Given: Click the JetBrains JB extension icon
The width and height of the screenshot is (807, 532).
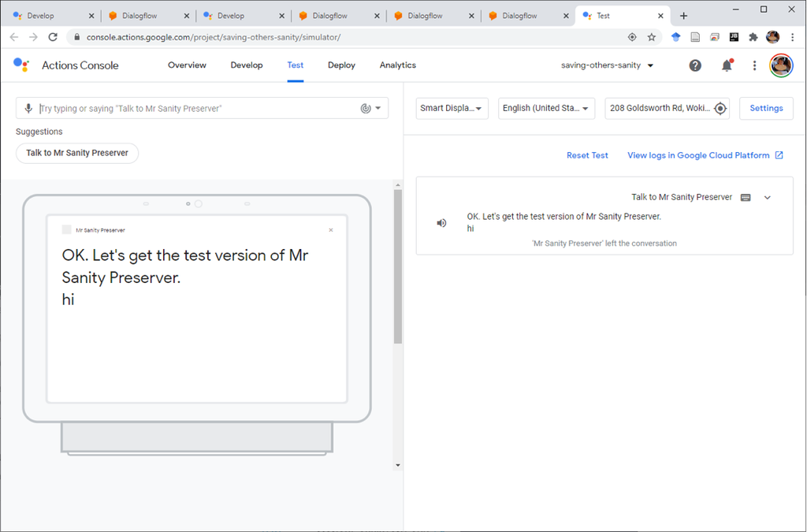Looking at the screenshot, I should [734, 37].
